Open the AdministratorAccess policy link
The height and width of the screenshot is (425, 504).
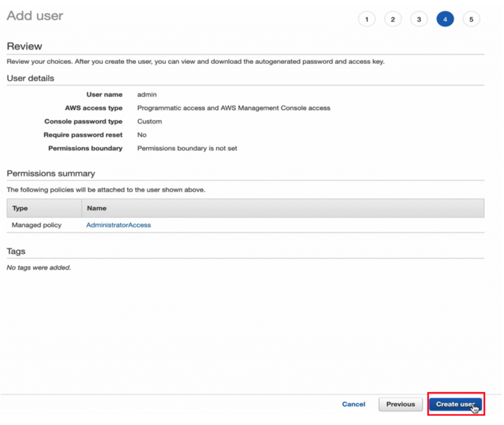118,225
